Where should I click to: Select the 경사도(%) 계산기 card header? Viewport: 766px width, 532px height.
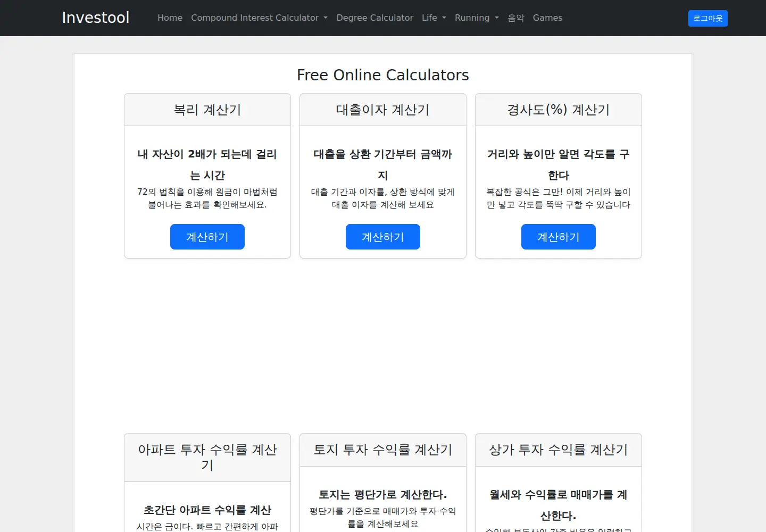tap(559, 110)
